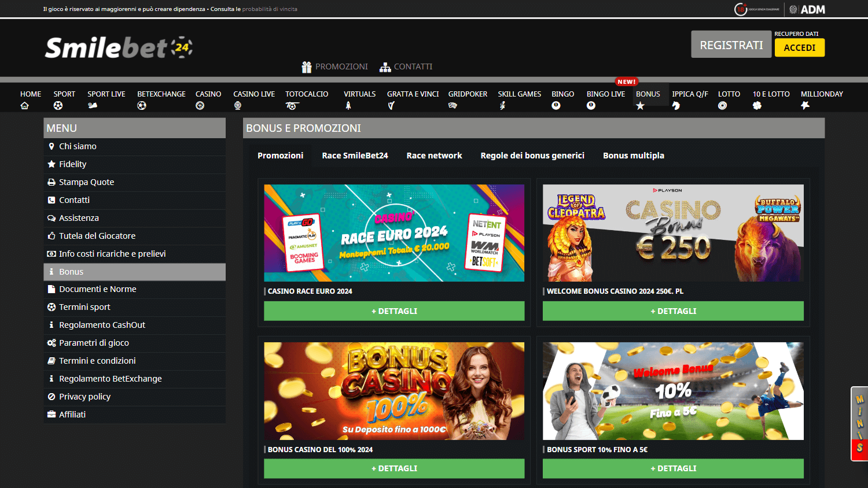Click the icon under Totocalcio
Screen dimensions: 868x488
click(292, 106)
